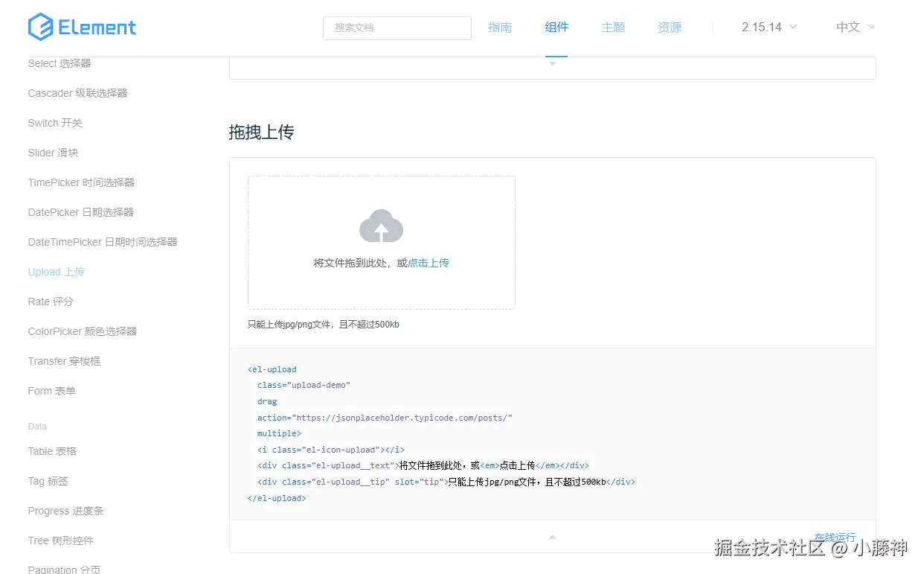
Task: Click the 在线运行 link
Action: pyautogui.click(x=835, y=538)
